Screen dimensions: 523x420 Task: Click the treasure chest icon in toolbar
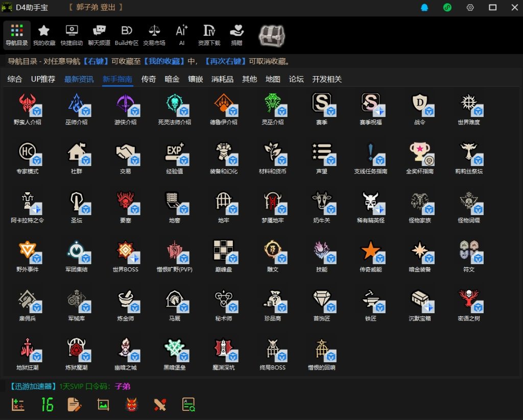[x=272, y=35]
